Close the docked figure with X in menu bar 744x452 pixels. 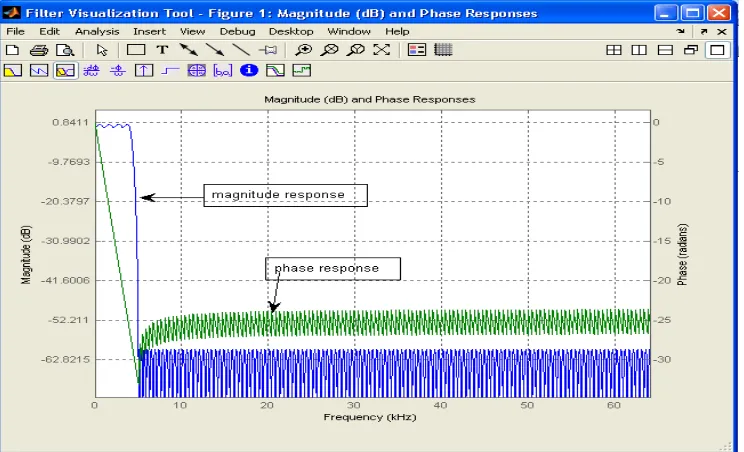pos(722,31)
